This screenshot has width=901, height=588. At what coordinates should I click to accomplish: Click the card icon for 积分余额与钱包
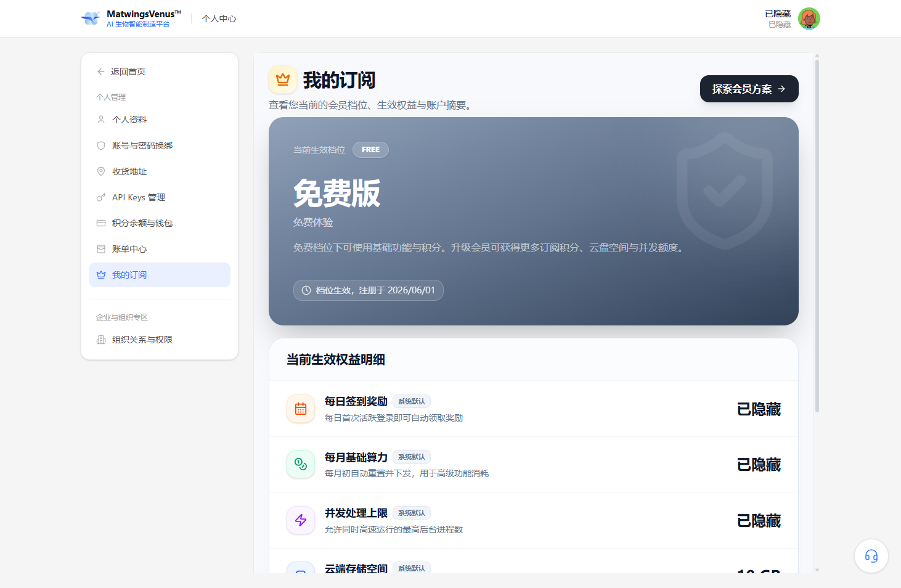click(101, 223)
